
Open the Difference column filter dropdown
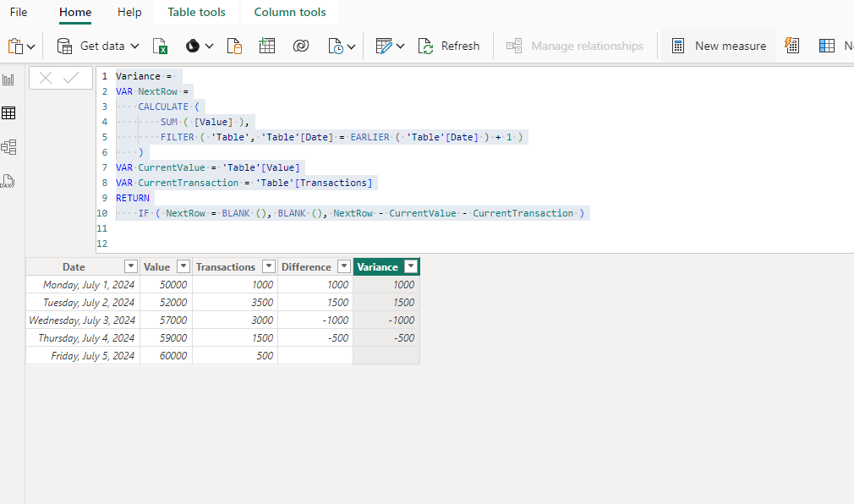[x=343, y=266]
